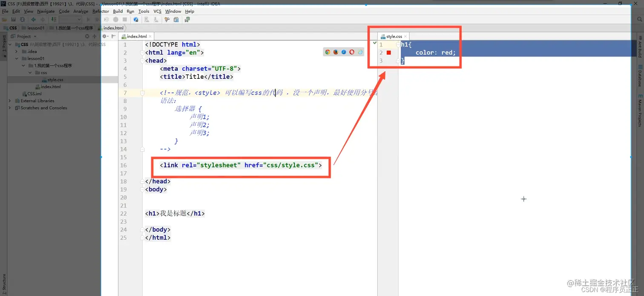This screenshot has width=644, height=296.
Task: Click the Back navigation arrow
Action: pyautogui.click(x=34, y=20)
